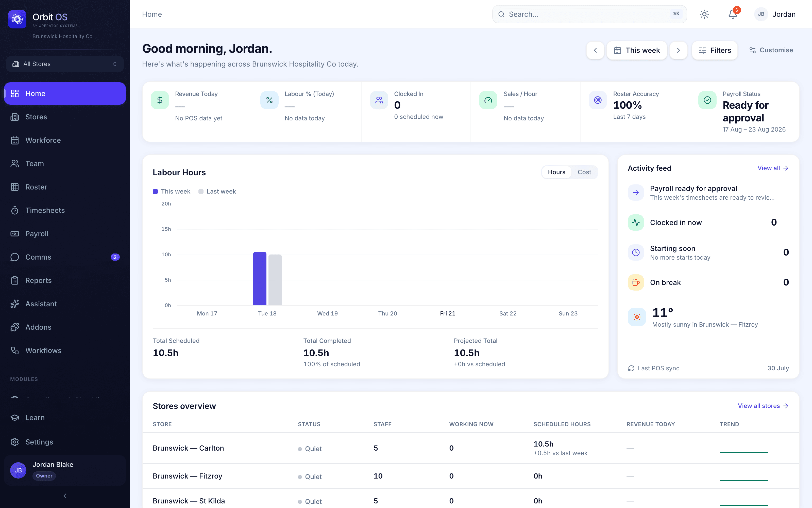
Task: Click the Payroll Status check icon
Action: [707, 100]
